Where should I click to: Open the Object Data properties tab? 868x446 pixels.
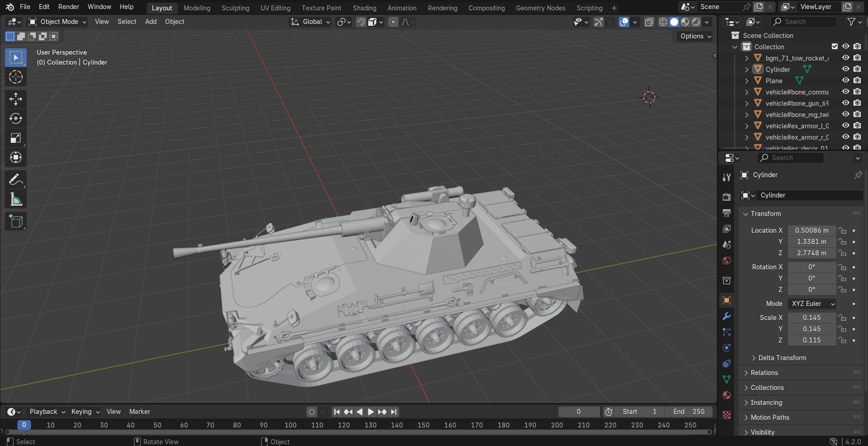coord(726,379)
